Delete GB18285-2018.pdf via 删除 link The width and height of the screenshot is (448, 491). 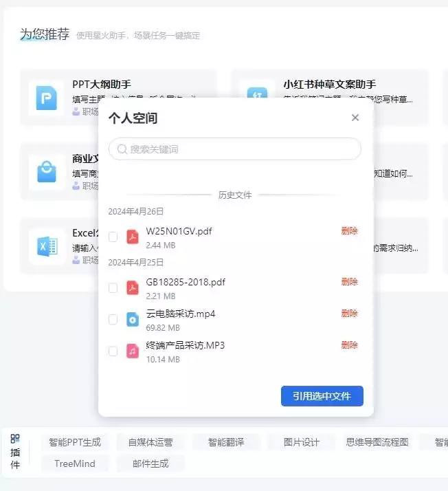click(x=350, y=282)
